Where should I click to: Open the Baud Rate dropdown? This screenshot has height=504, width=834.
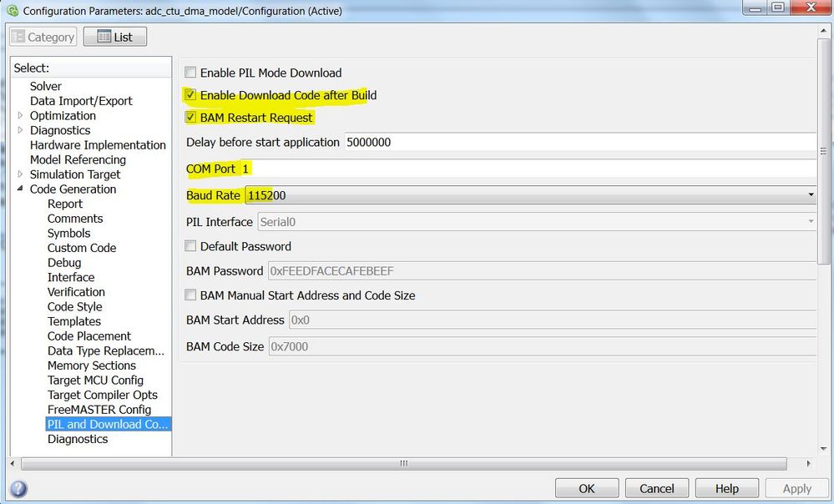pyautogui.click(x=530, y=195)
